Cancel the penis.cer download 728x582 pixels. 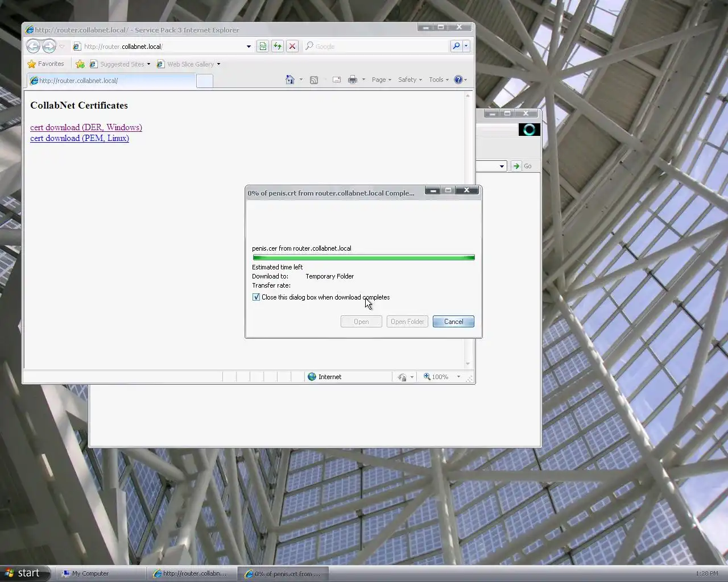pyautogui.click(x=453, y=322)
